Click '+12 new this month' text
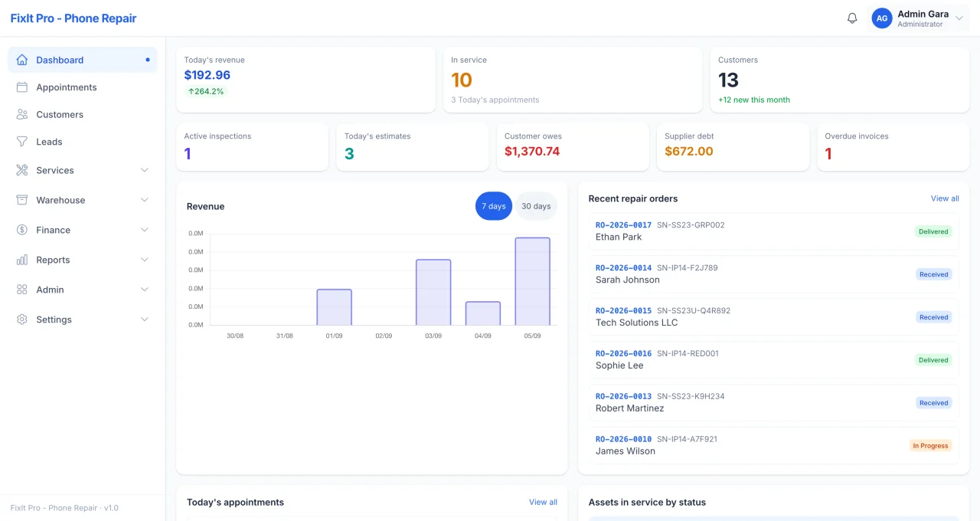Image resolution: width=980 pixels, height=521 pixels. [x=754, y=100]
